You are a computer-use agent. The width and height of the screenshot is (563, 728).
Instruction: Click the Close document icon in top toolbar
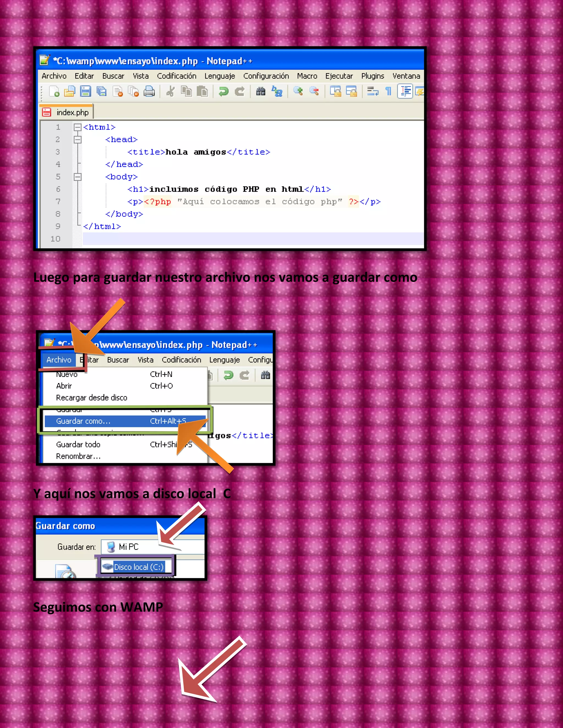pos(117,91)
